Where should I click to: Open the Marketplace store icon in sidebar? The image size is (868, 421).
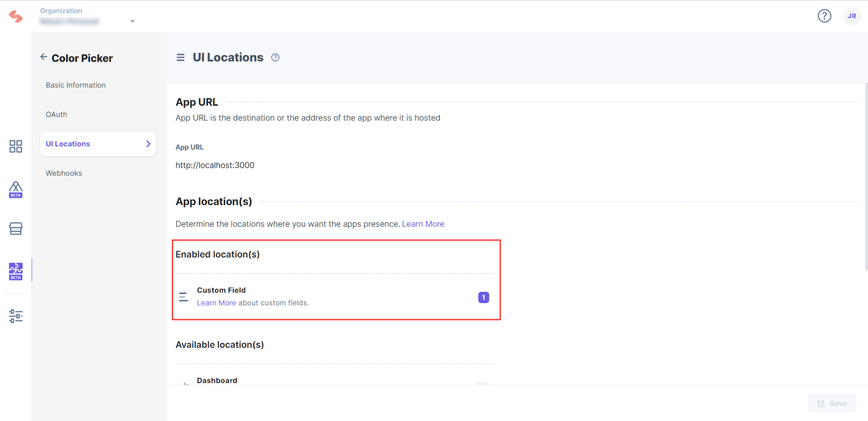pos(16,229)
